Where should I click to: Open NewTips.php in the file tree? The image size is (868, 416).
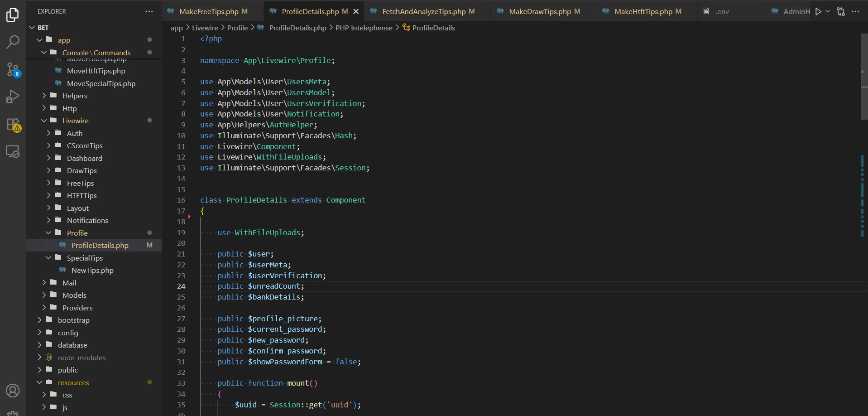click(x=92, y=271)
